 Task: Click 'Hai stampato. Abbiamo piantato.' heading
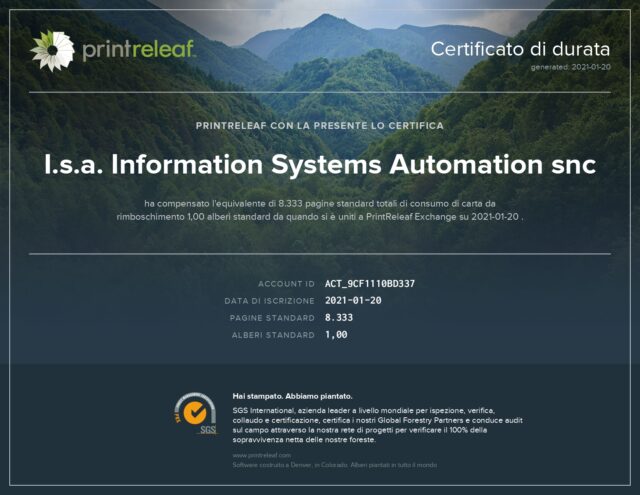[x=292, y=396]
